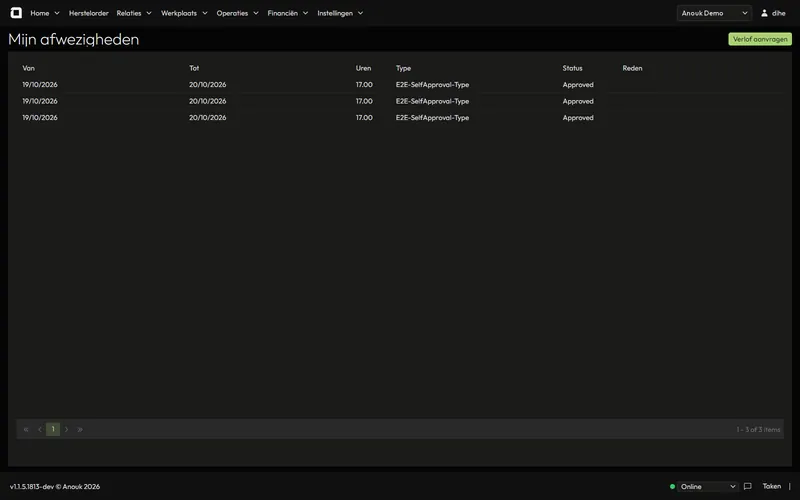Go to last page pagination arrow

(80, 430)
